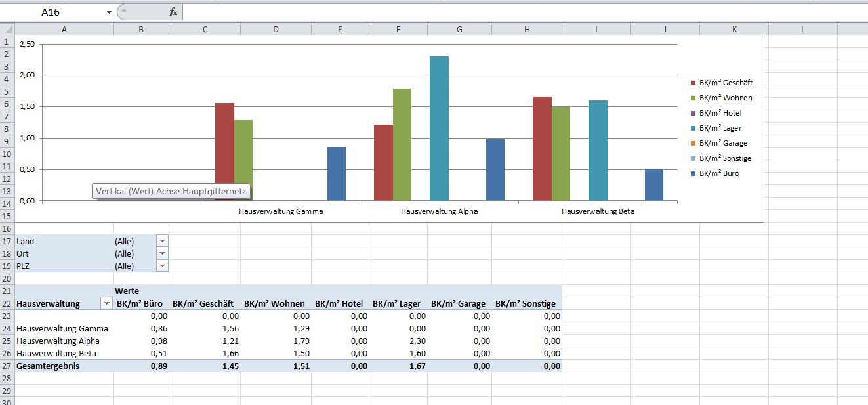Image resolution: width=868 pixels, height=405 pixels.
Task: Select the BK/m² Lager legend entry
Action: coord(720,128)
